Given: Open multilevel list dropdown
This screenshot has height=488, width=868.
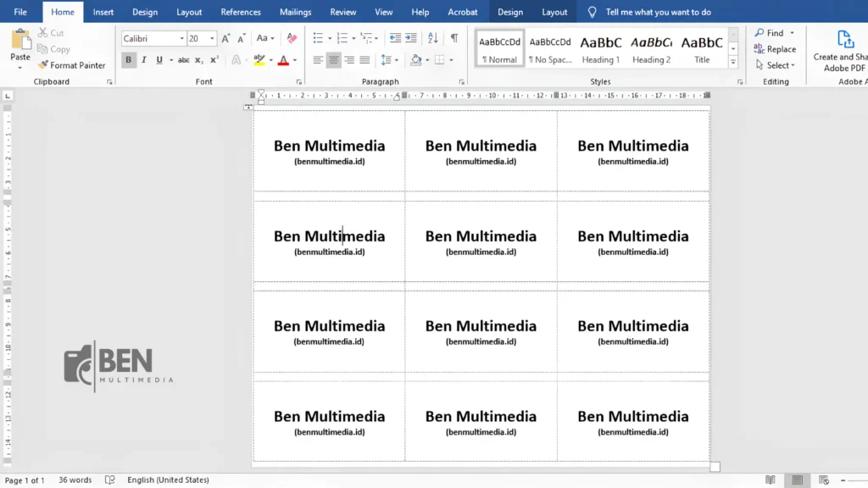Looking at the screenshot, I should 376,39.
